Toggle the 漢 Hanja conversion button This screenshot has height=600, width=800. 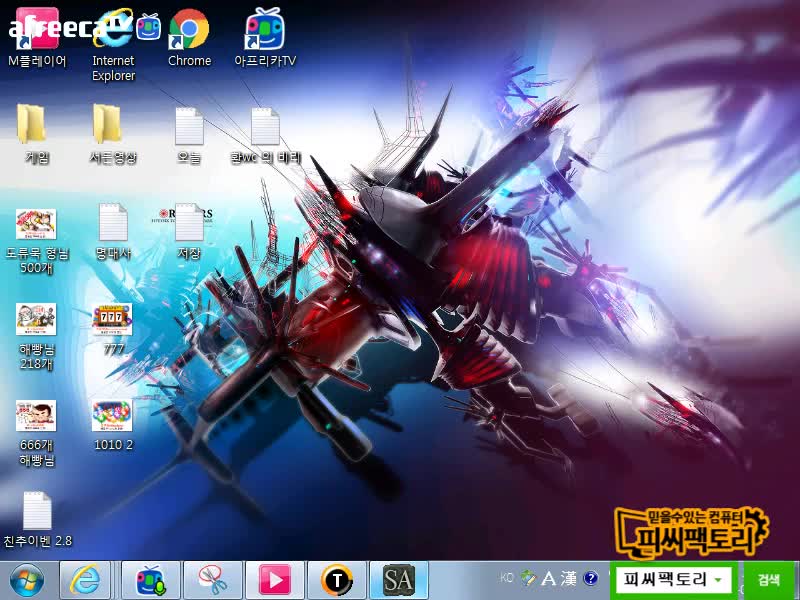point(568,578)
